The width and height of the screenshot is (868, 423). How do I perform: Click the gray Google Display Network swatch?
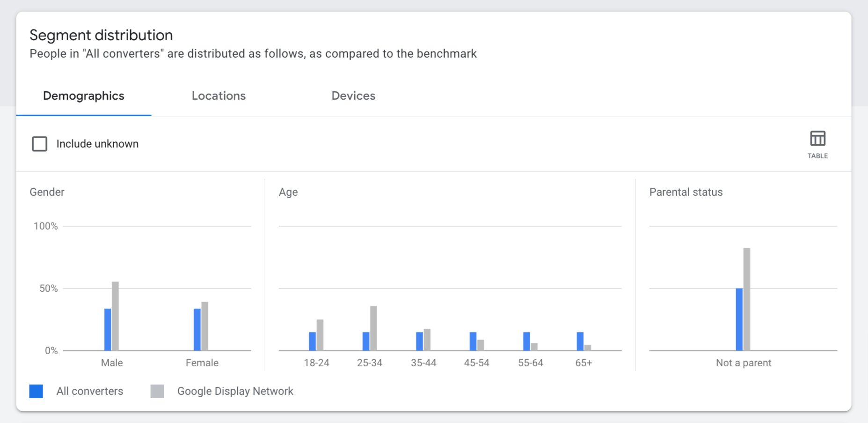157,391
